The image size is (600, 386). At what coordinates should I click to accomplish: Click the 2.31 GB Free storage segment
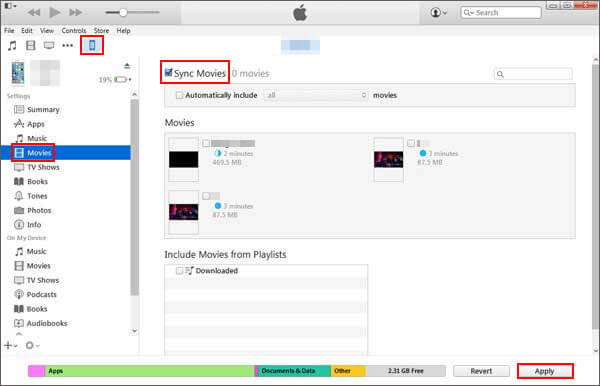406,371
